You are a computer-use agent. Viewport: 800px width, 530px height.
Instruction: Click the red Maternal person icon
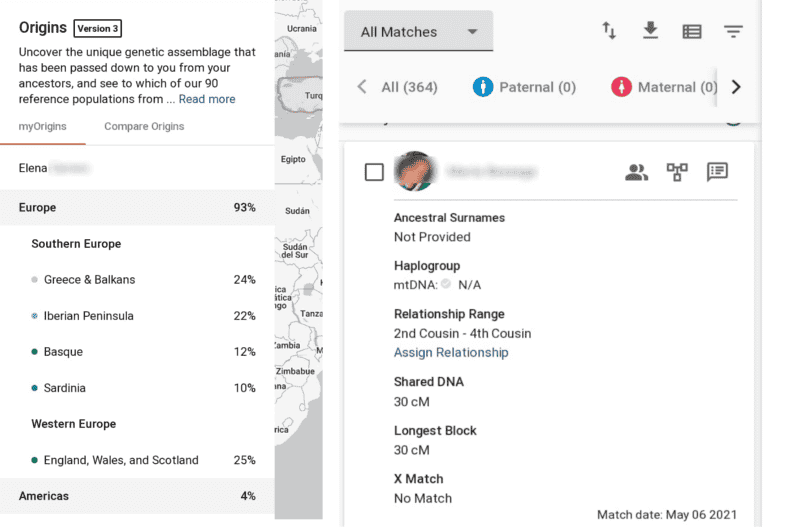click(621, 87)
